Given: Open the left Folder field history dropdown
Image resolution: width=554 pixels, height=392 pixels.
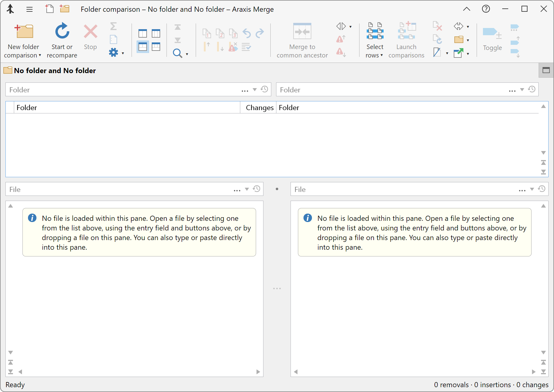Looking at the screenshot, I should 264,89.
